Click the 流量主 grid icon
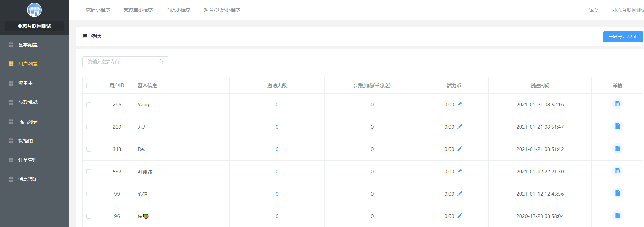644x227 pixels. (11, 83)
